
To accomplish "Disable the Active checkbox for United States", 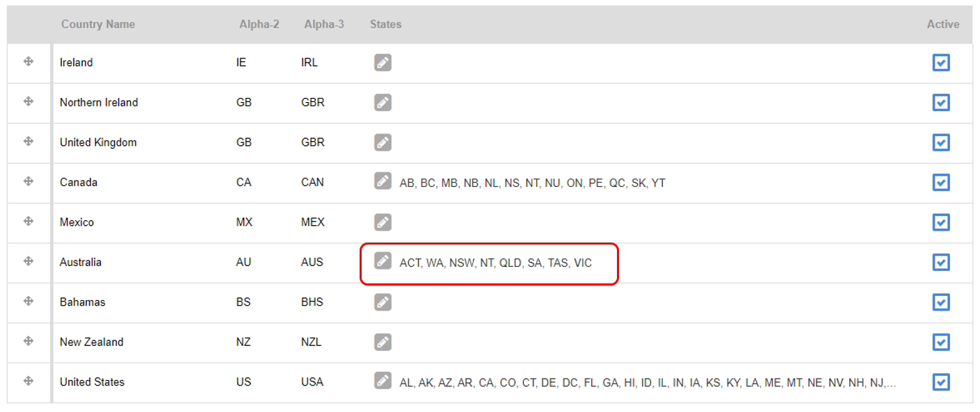I will [941, 383].
